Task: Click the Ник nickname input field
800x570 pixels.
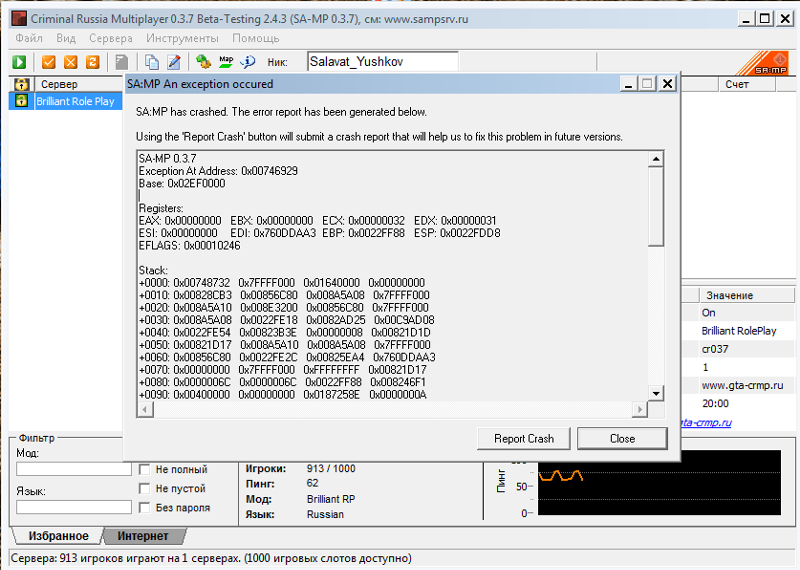Action: click(383, 62)
